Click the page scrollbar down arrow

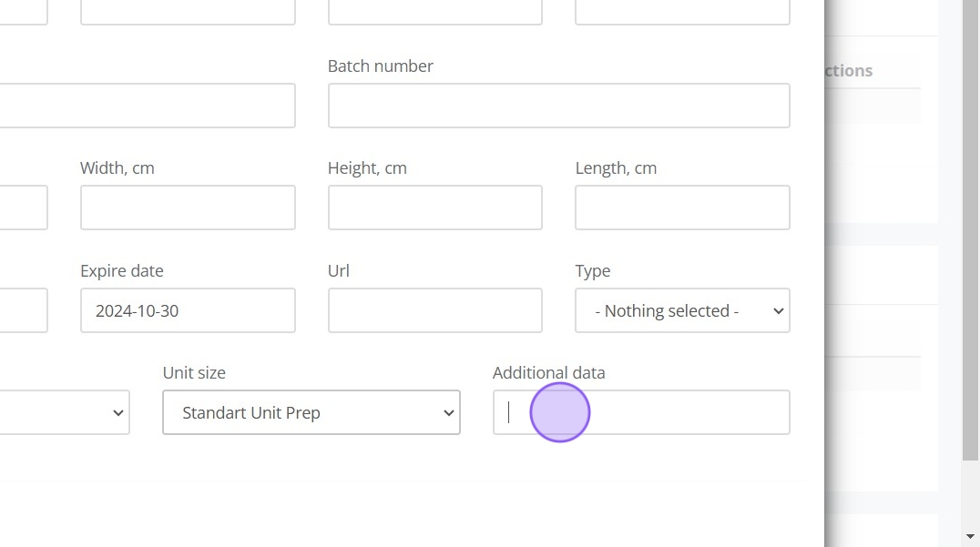[x=971, y=535]
